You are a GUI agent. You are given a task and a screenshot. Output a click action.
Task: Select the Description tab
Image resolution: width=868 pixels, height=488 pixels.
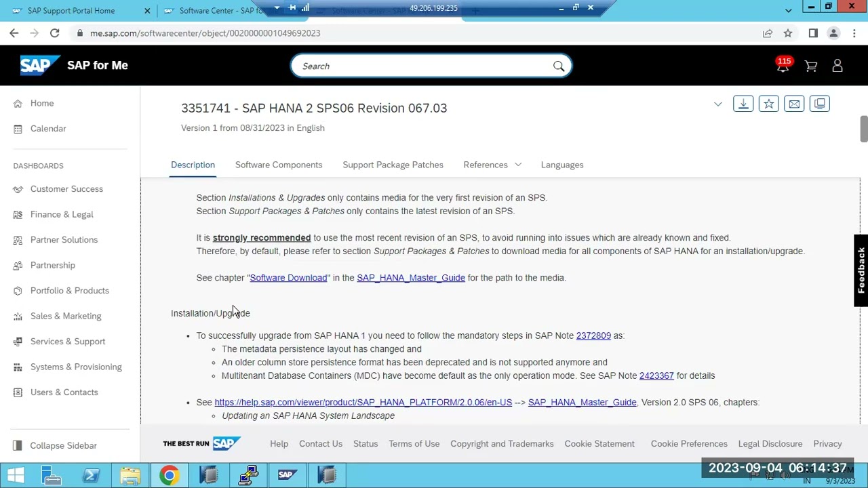point(193,165)
